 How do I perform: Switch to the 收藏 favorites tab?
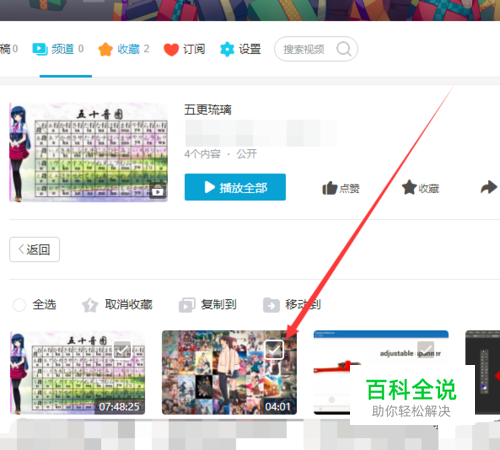click(124, 49)
